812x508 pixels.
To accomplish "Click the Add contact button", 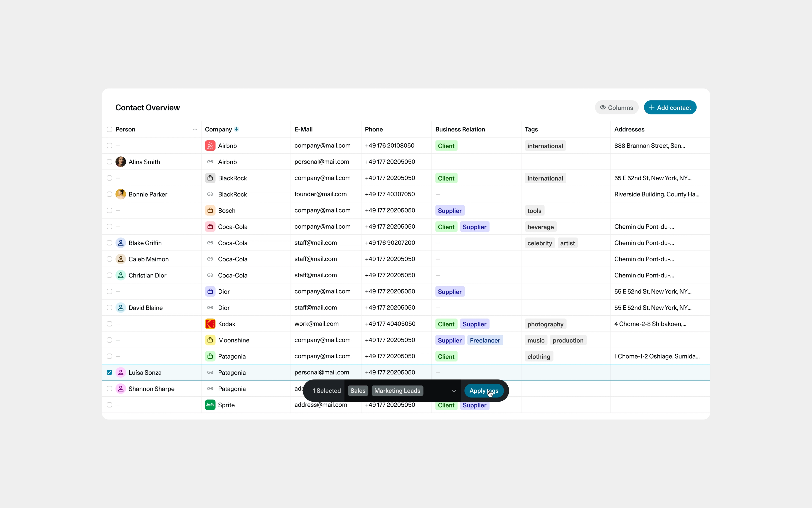I will click(x=670, y=108).
